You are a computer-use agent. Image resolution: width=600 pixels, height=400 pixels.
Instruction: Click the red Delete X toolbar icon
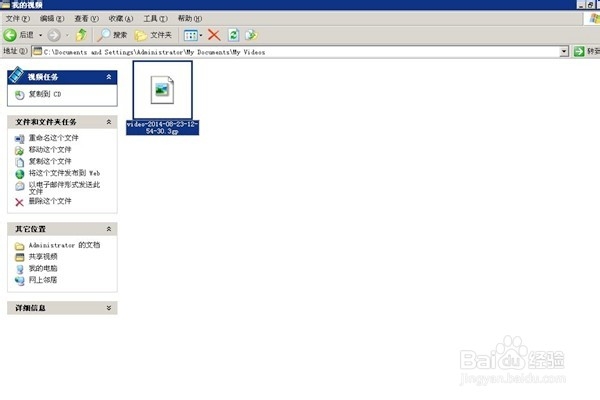click(x=214, y=35)
